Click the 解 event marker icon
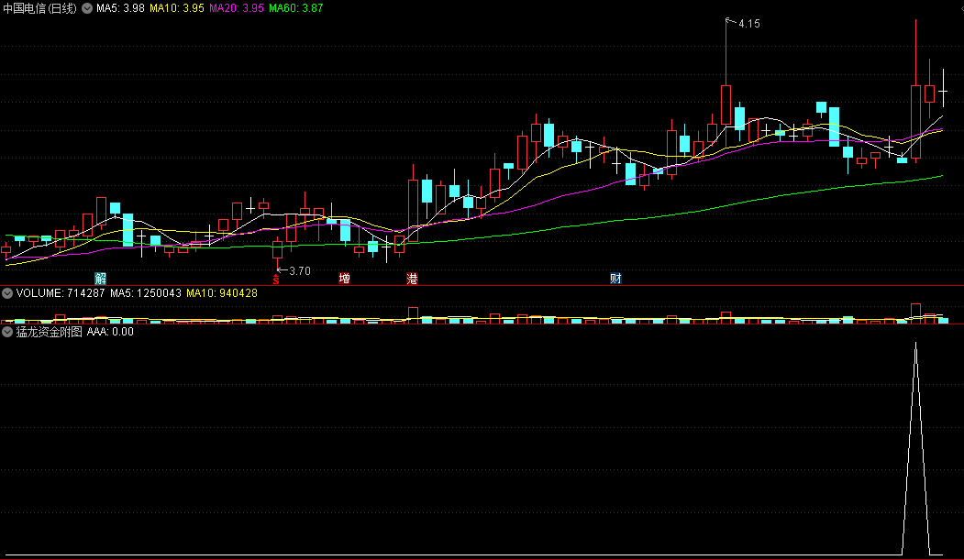Image resolution: width=964 pixels, height=560 pixels. click(x=100, y=278)
